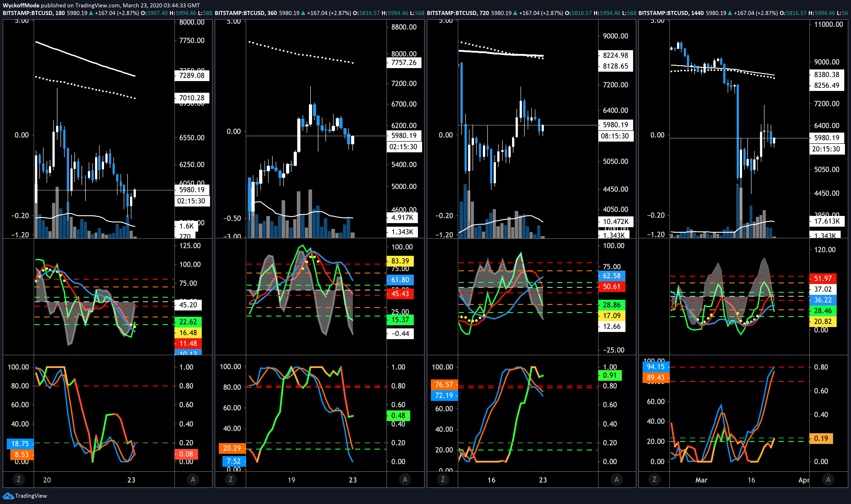Select the BITSTAMP:BTCUSD, 180 symbol title
Screen dimensions: 851x504
tap(34, 13)
